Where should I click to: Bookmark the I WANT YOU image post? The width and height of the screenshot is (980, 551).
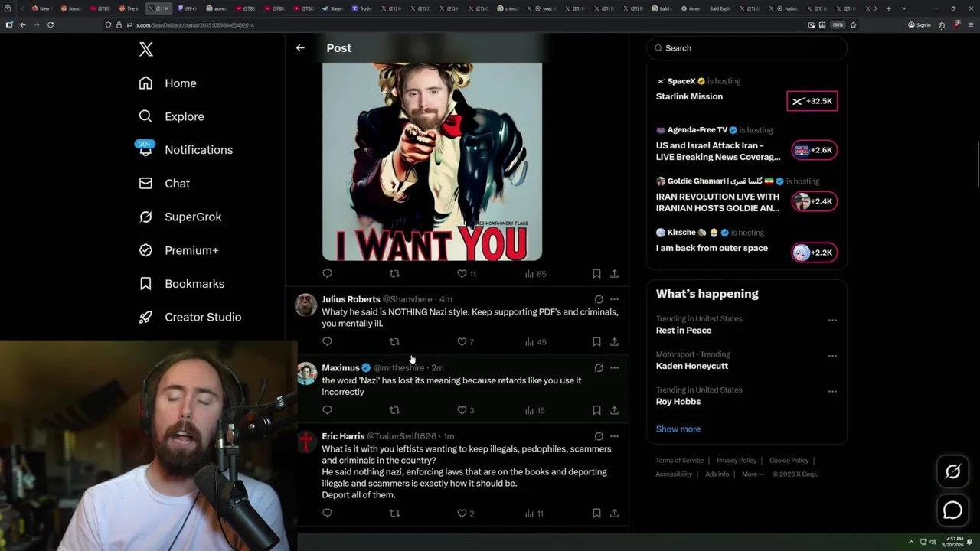click(x=596, y=273)
